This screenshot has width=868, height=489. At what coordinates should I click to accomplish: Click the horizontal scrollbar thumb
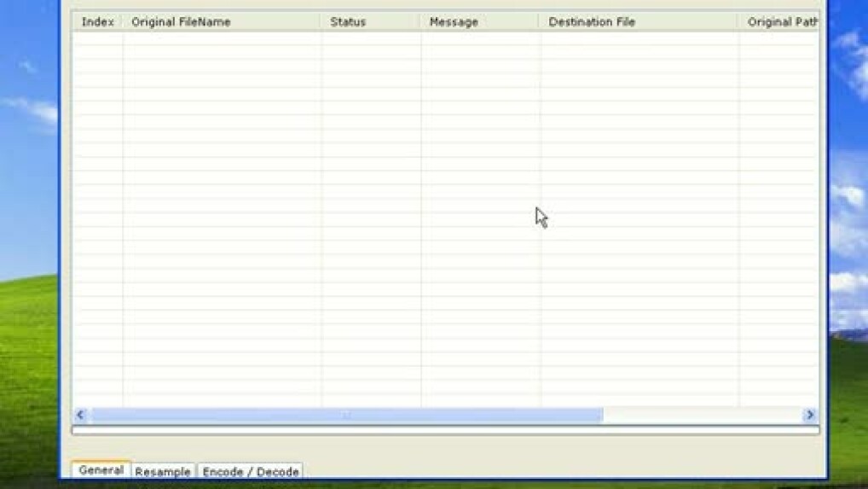pyautogui.click(x=346, y=415)
